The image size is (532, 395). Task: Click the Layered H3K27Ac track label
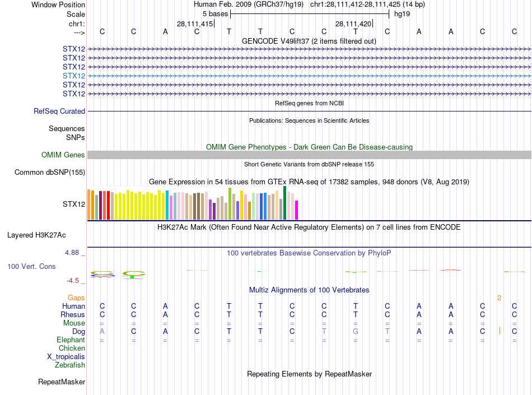coord(36,235)
